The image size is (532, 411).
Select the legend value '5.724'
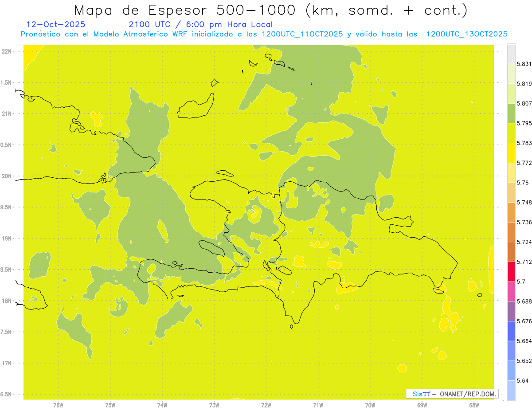524,242
